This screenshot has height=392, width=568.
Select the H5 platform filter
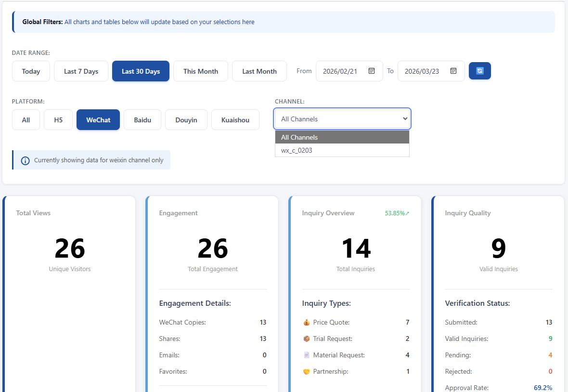[x=58, y=120]
